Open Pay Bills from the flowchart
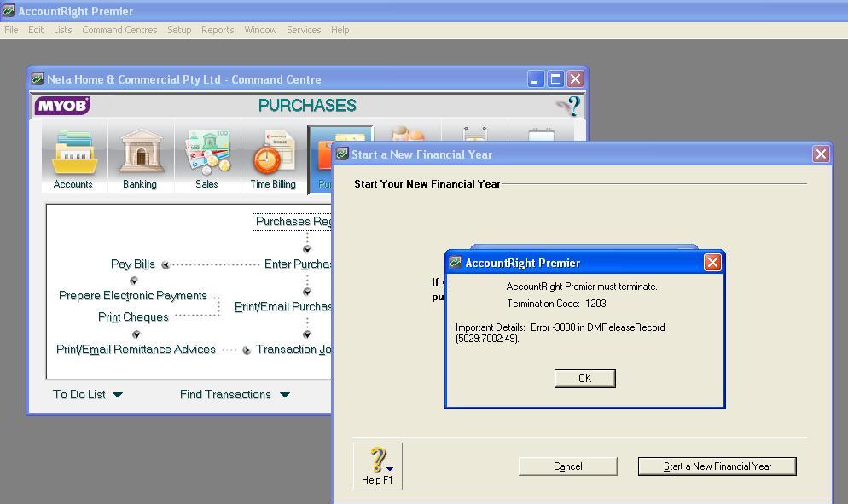Viewport: 848px width, 504px height. point(132,264)
